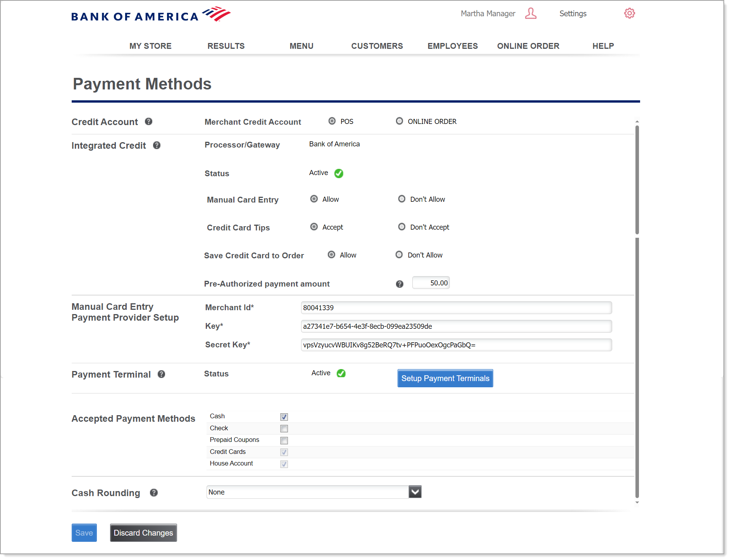Select ONLINE ORDER merchant credit account option
The image size is (730, 560).
(x=399, y=121)
